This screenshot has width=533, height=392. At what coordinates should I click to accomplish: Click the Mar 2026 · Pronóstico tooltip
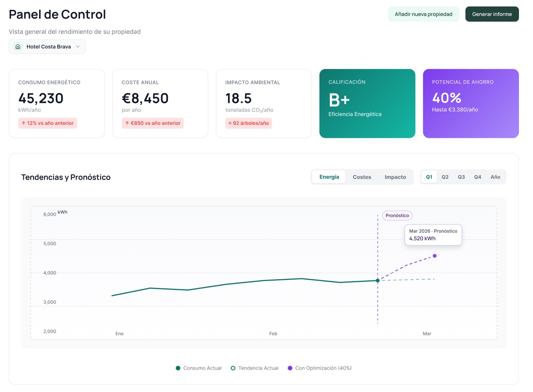[x=433, y=235]
